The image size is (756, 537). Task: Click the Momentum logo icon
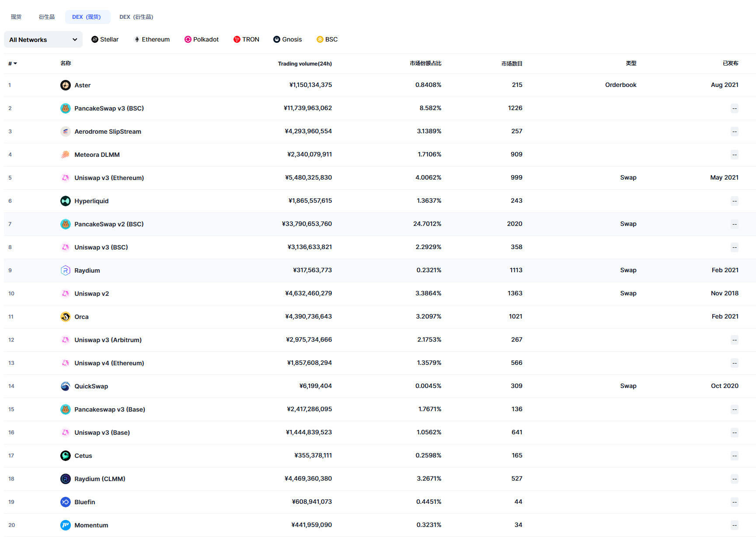[65, 525]
